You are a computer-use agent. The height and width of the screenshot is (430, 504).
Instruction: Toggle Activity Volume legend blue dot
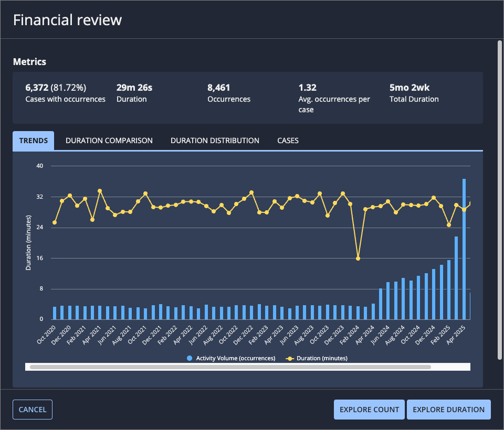coord(190,358)
